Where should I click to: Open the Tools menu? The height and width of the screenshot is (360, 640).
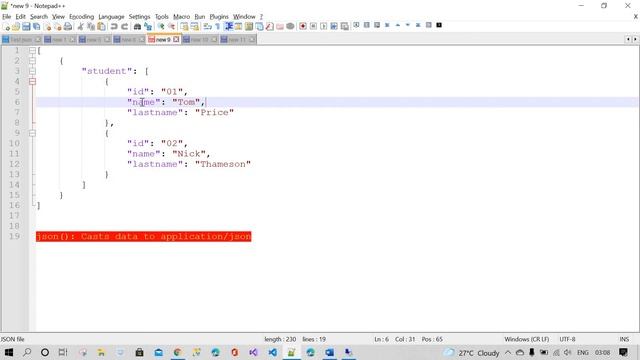pyautogui.click(x=162, y=17)
